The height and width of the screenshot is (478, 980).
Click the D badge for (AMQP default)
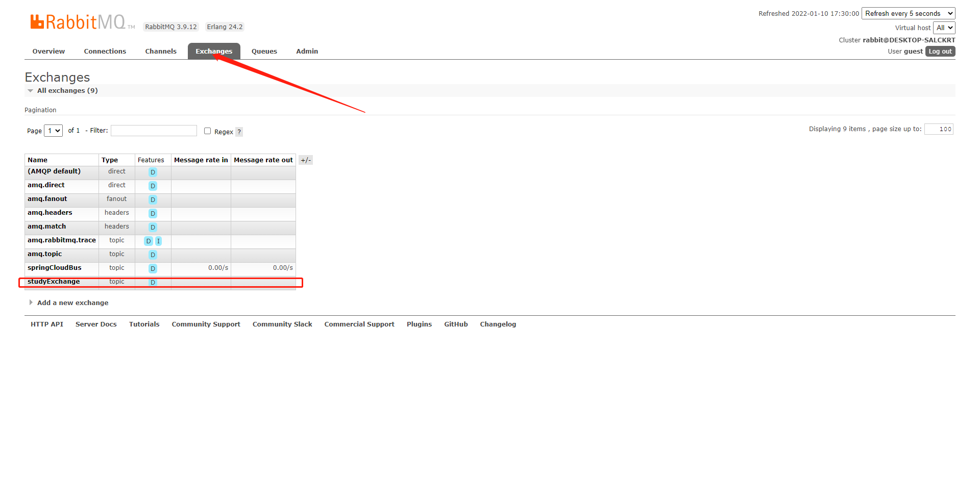coord(153,172)
